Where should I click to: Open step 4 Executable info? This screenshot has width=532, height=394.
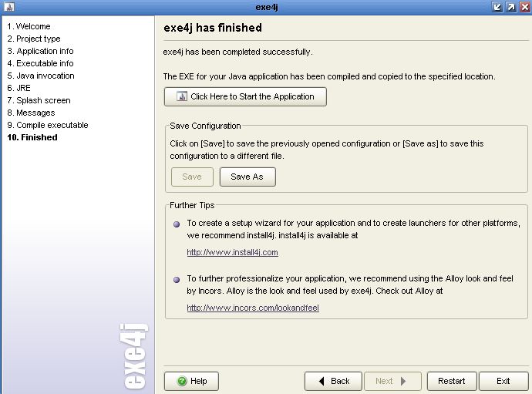[x=40, y=63]
